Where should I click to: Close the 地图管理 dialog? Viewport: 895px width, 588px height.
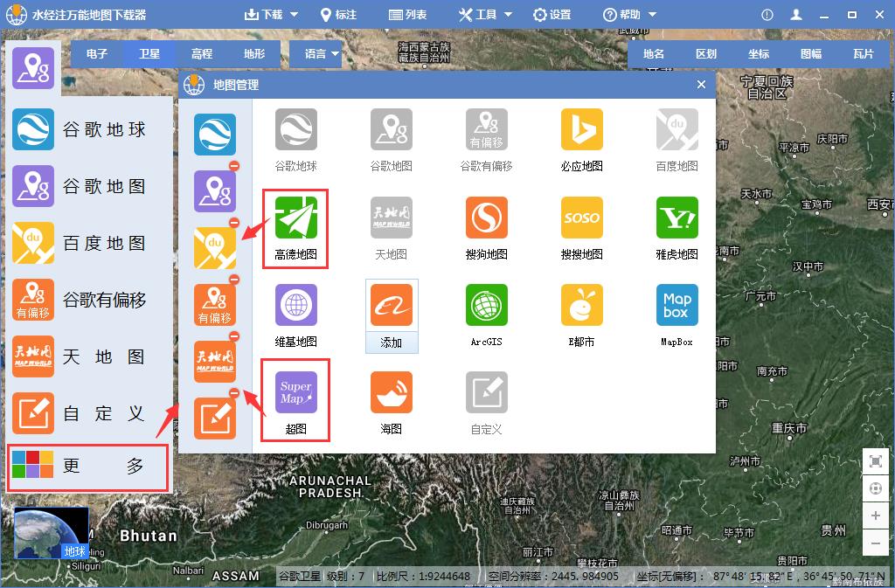point(702,85)
